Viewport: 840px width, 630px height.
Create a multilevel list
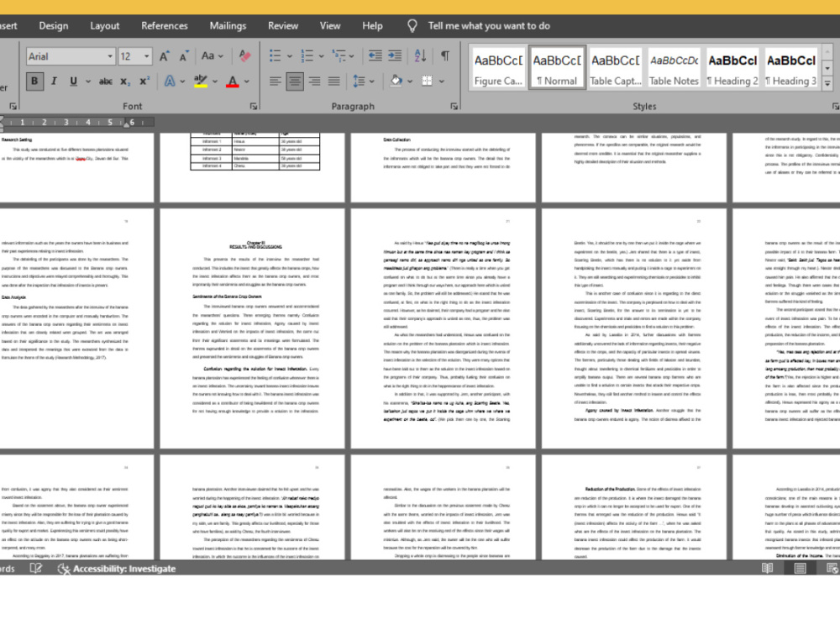[x=339, y=55]
